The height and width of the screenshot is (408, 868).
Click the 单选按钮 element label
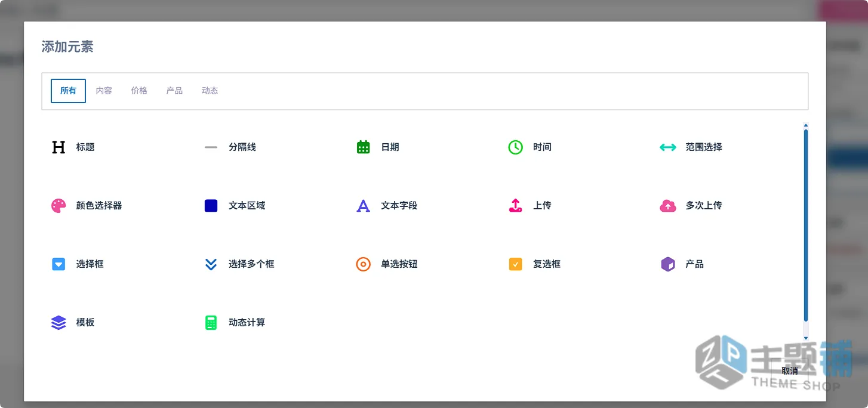pyautogui.click(x=399, y=264)
